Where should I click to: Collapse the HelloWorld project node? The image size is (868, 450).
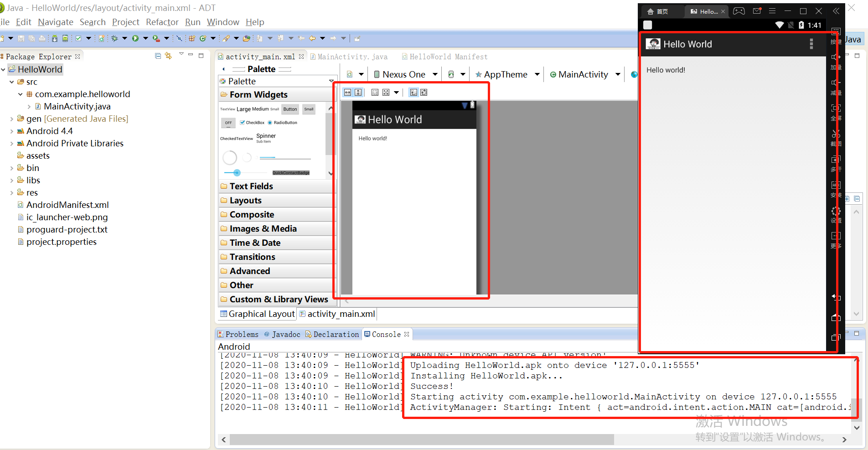click(3, 70)
